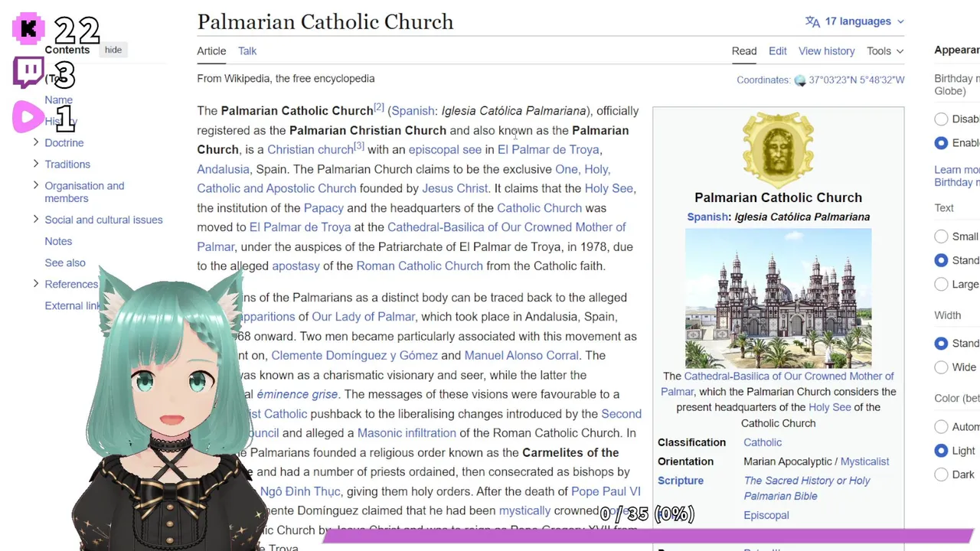Open the Tools dropdown menu
The width and height of the screenshot is (980, 551).
[885, 51]
